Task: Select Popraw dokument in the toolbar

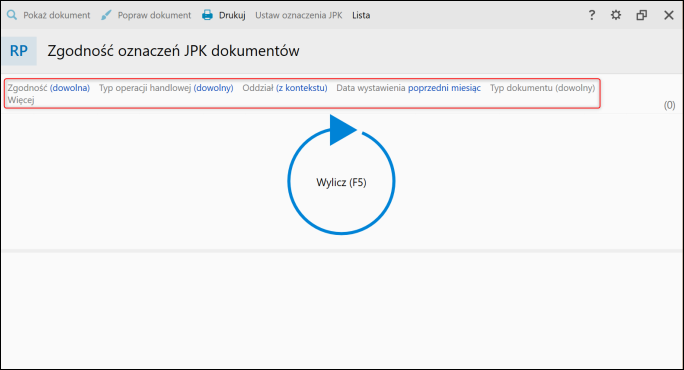Action: [154, 15]
